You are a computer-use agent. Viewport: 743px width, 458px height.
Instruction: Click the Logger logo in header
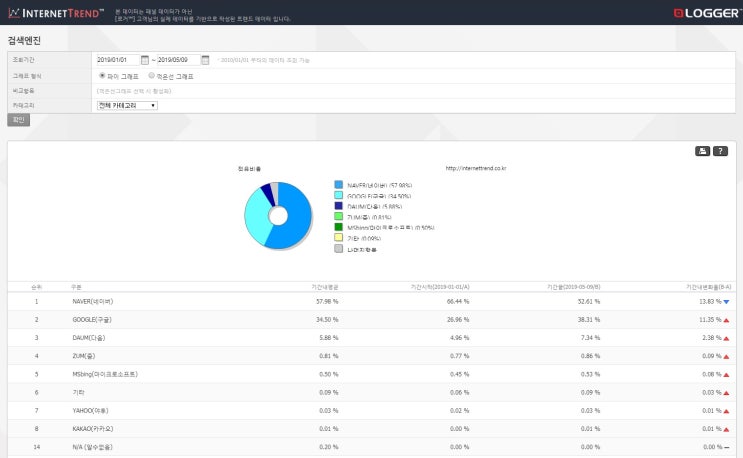(x=706, y=13)
